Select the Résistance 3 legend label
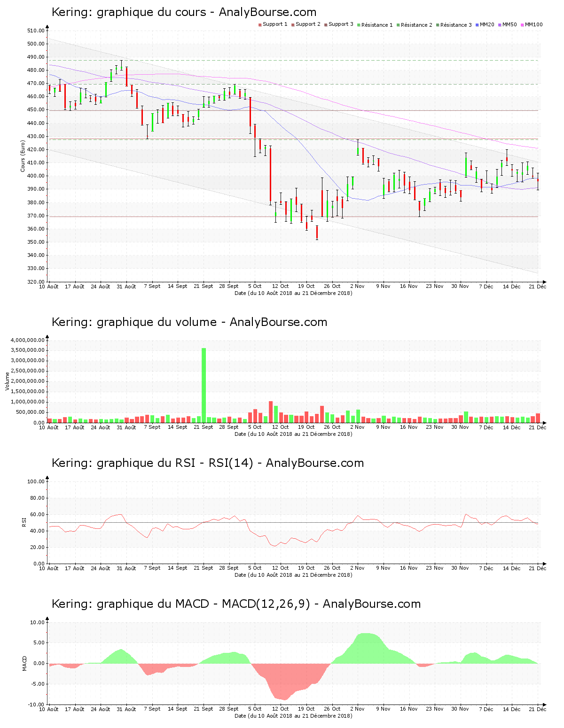This screenshot has width=564, height=728. pos(456,25)
